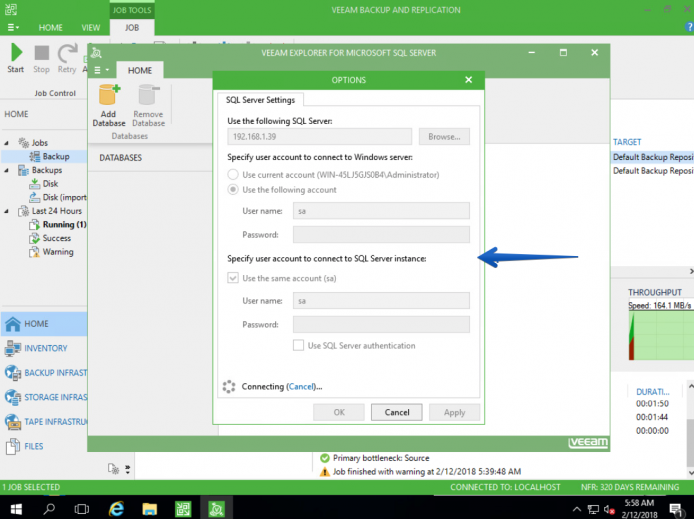Switch to the main HOME ribbon tab

point(50,27)
